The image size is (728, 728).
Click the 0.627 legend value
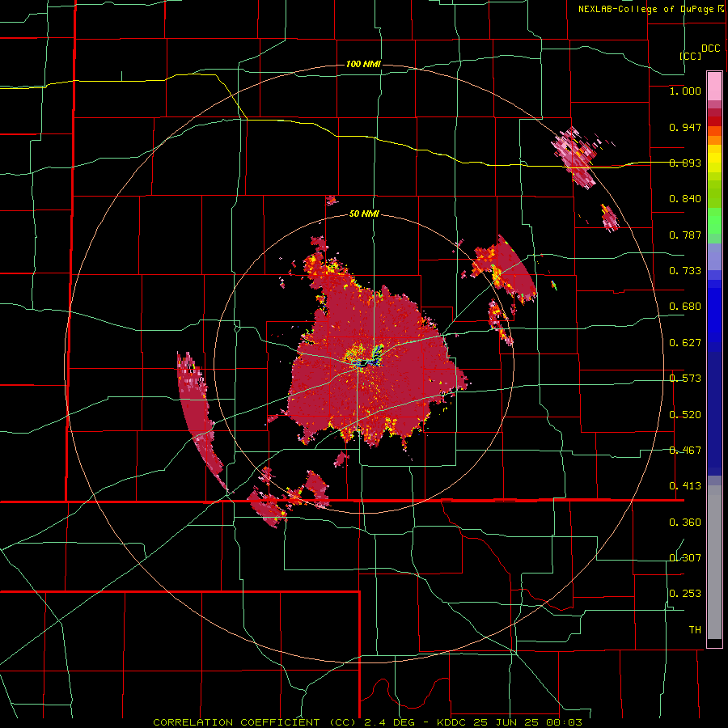pyautogui.click(x=685, y=343)
